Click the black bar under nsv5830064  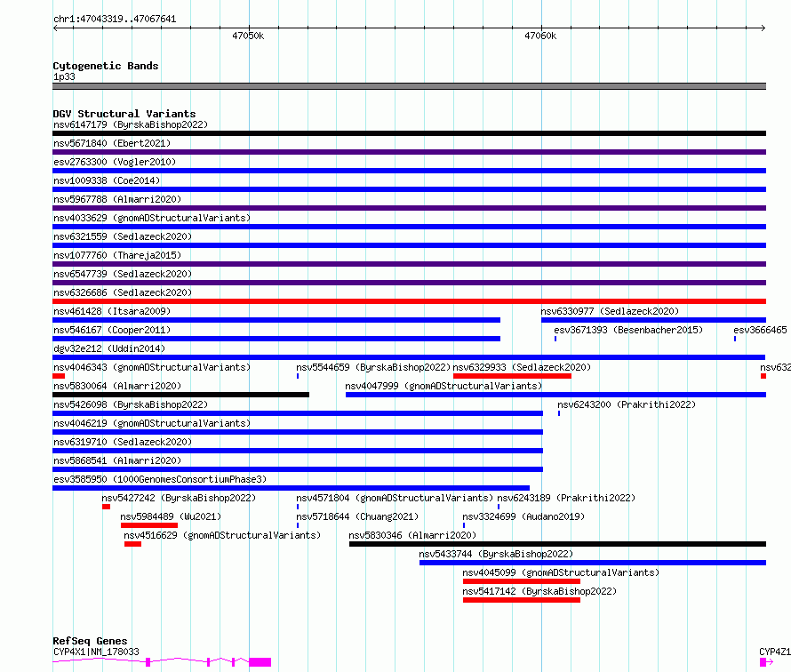click(180, 395)
